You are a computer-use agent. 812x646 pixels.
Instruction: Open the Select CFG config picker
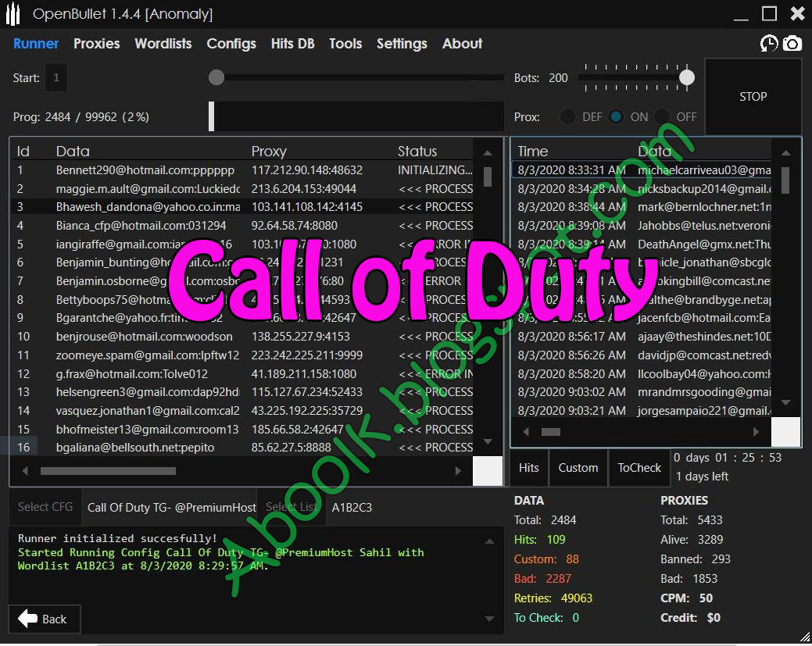click(x=45, y=506)
